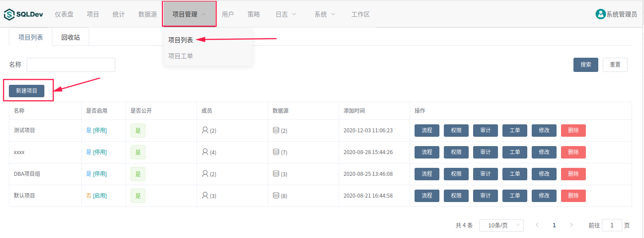Image resolution: width=644 pixels, height=238 pixels.
Task: Open members icon for 测试项目 row
Action: pos(205,130)
